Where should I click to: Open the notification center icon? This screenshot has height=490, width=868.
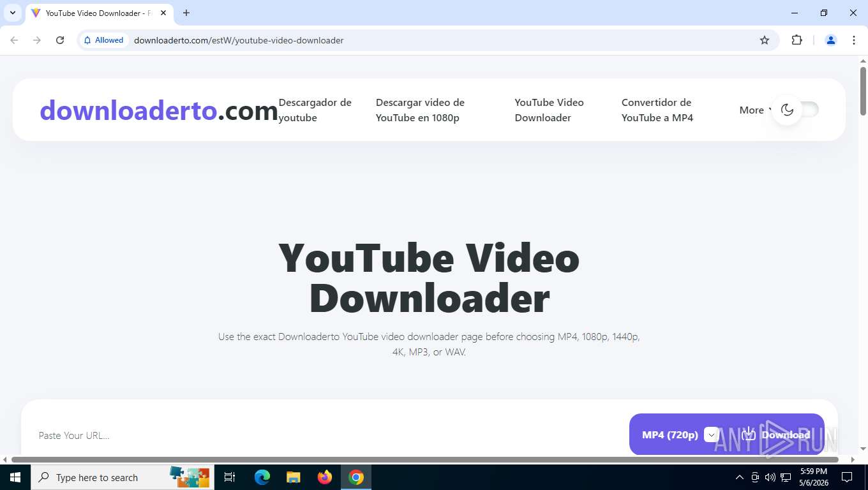pyautogui.click(x=847, y=477)
